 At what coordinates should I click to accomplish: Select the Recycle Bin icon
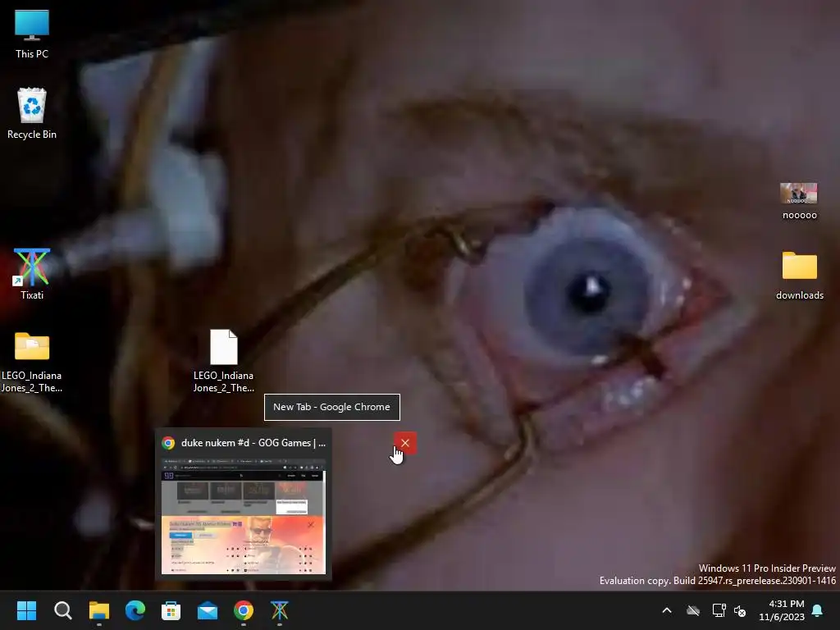(x=32, y=113)
